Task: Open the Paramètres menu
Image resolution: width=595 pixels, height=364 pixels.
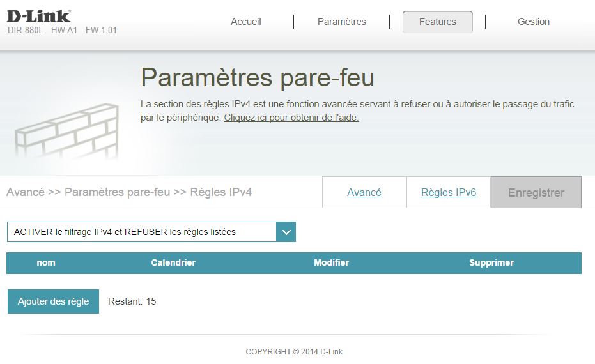Action: pos(341,22)
